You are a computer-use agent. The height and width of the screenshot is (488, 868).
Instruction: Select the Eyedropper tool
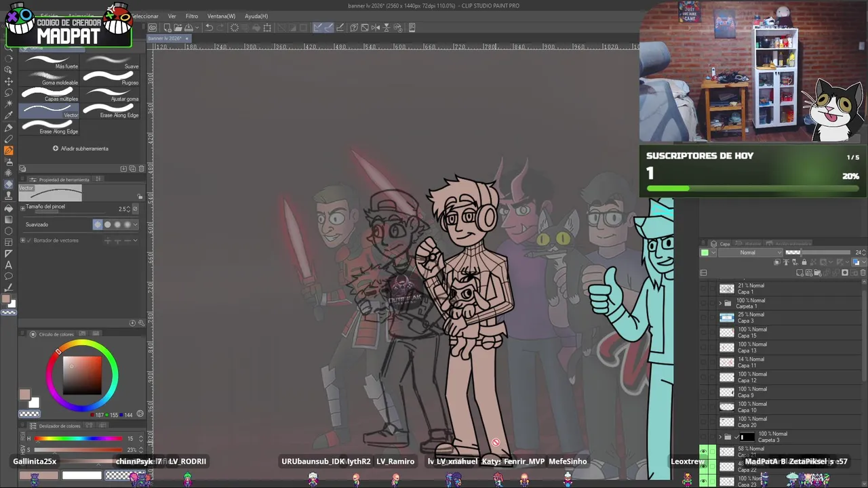coord(9,116)
